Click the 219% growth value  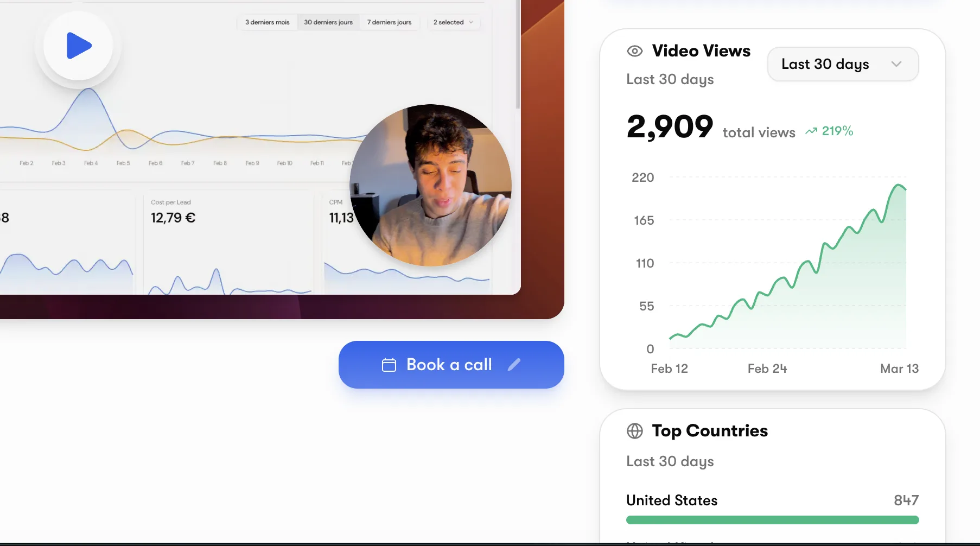coord(837,131)
